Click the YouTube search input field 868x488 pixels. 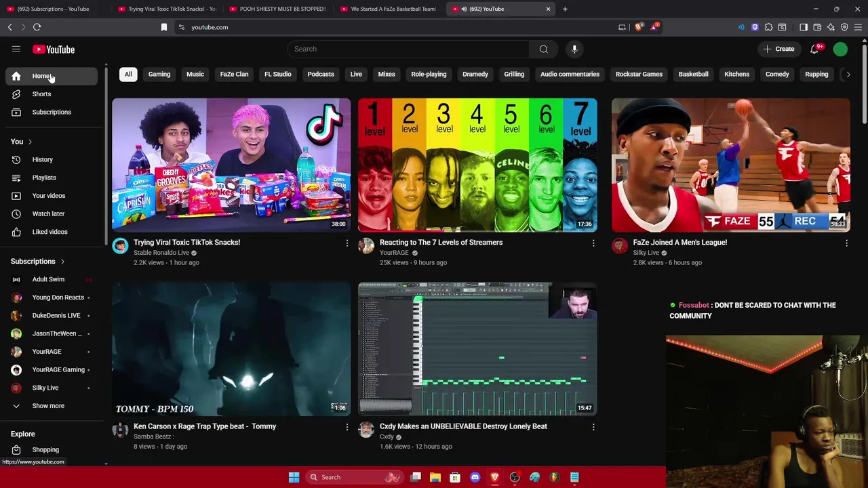(408, 49)
